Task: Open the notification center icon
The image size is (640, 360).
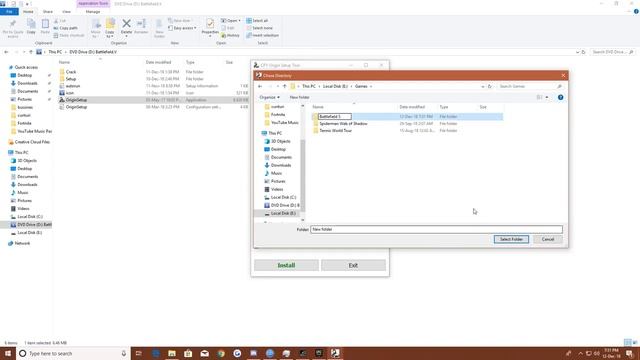Action: 630,353
